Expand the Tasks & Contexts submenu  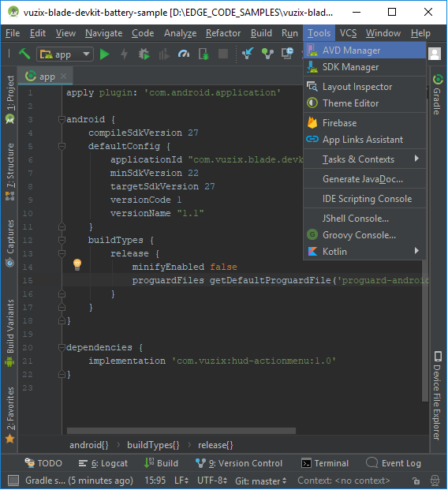[364, 159]
